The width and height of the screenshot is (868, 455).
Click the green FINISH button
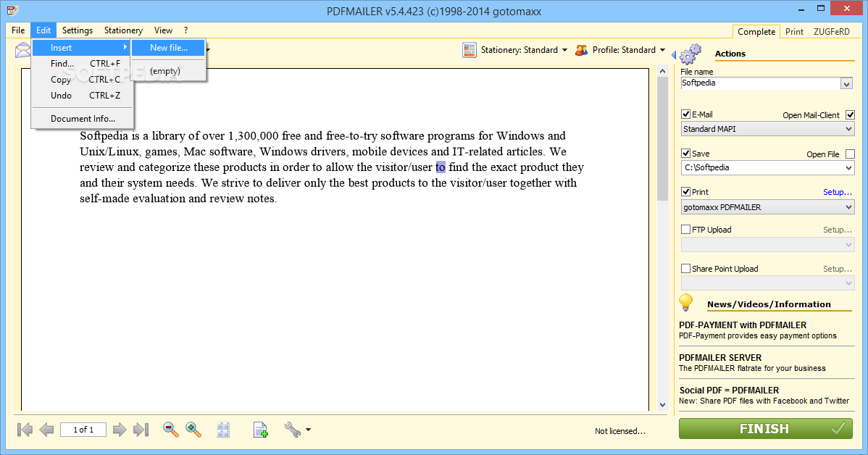[x=766, y=428]
